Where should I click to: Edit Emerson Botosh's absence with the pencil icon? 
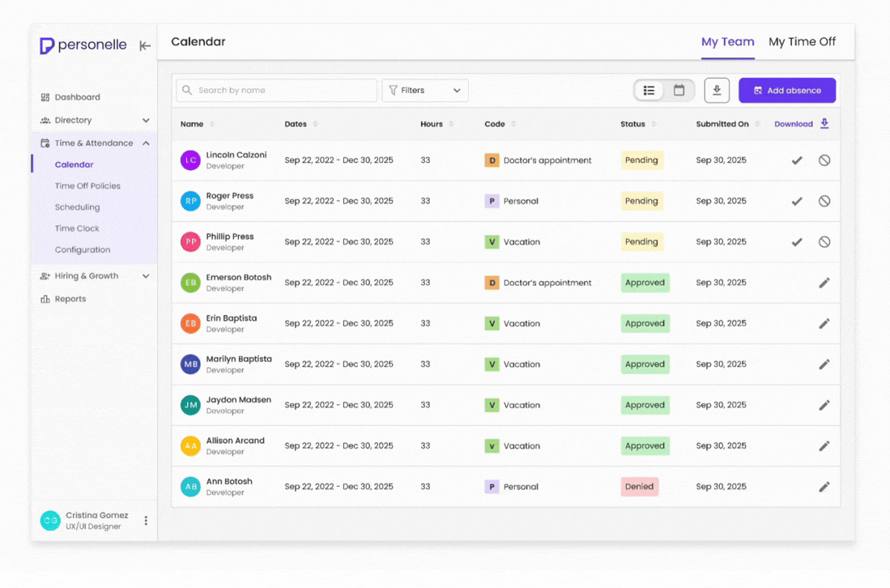pos(824,283)
